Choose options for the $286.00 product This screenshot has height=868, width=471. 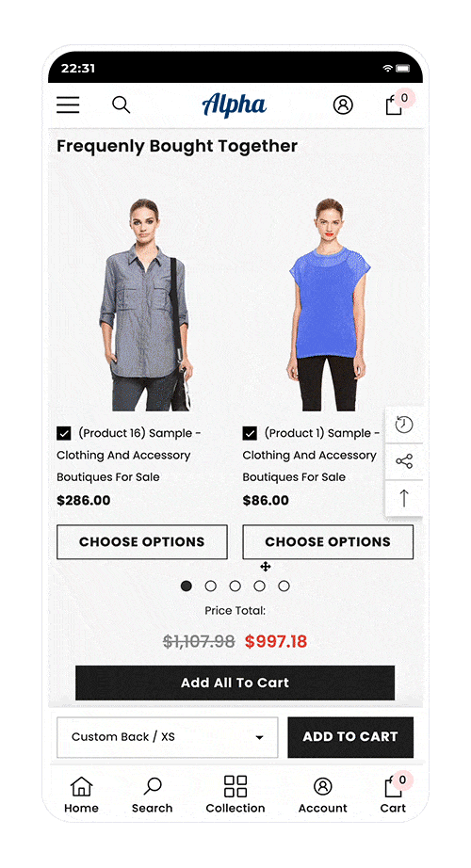(x=142, y=542)
